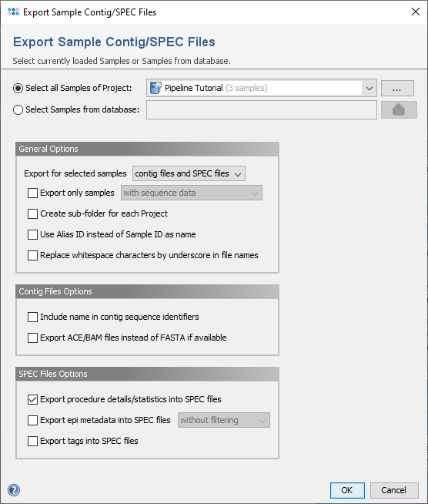
Task: Choose Select Samples from database radio option
Action: [x=18, y=109]
